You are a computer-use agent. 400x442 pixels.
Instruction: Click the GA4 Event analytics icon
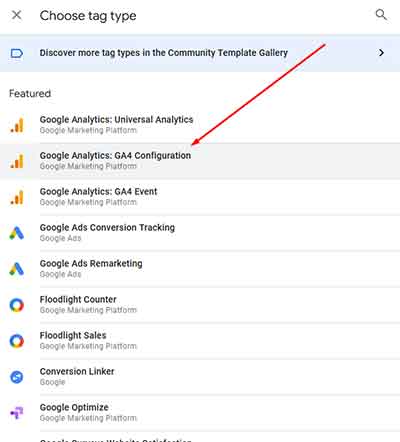coord(17,197)
